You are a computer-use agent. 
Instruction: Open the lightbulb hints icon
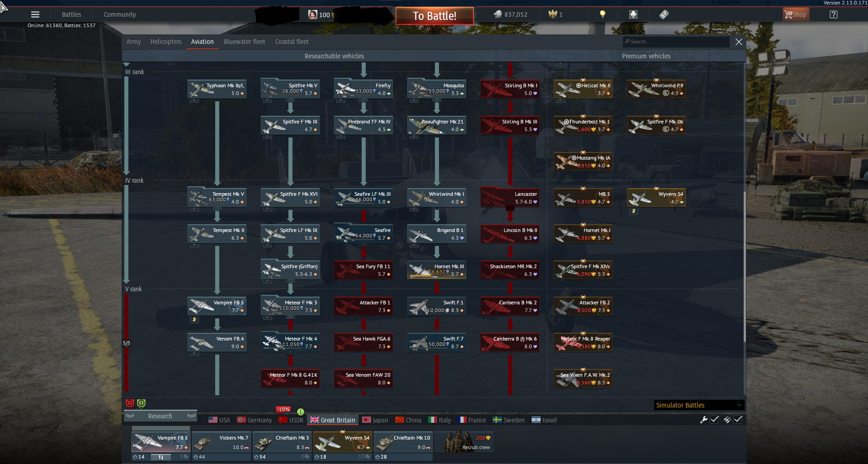(603, 14)
